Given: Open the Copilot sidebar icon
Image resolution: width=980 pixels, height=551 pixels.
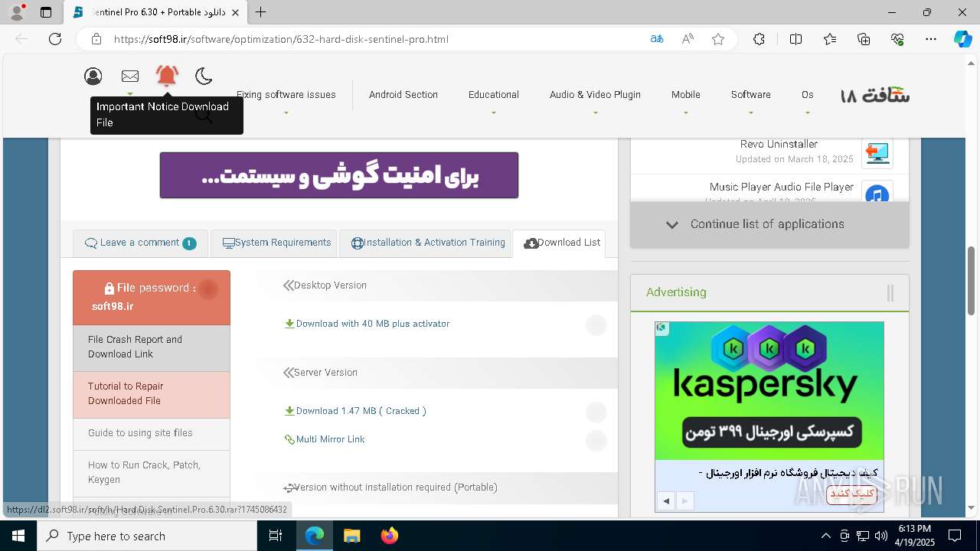Looking at the screenshot, I should [x=962, y=39].
